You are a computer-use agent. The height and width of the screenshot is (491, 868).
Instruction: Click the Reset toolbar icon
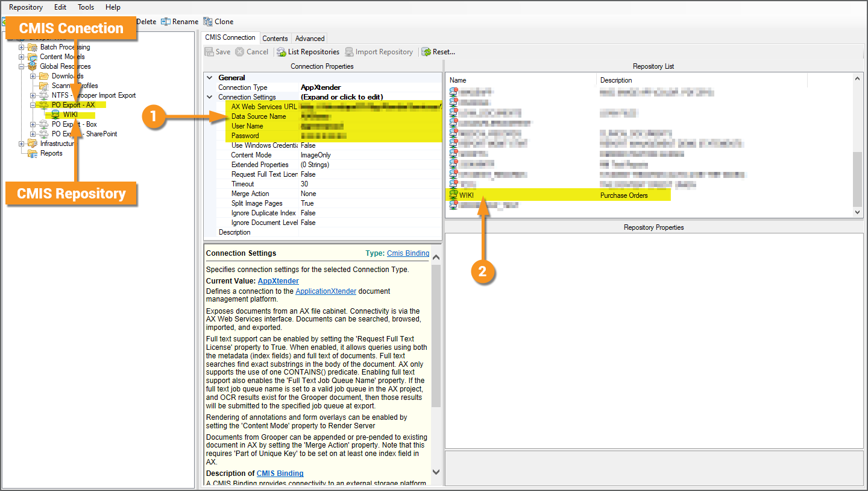(x=426, y=52)
